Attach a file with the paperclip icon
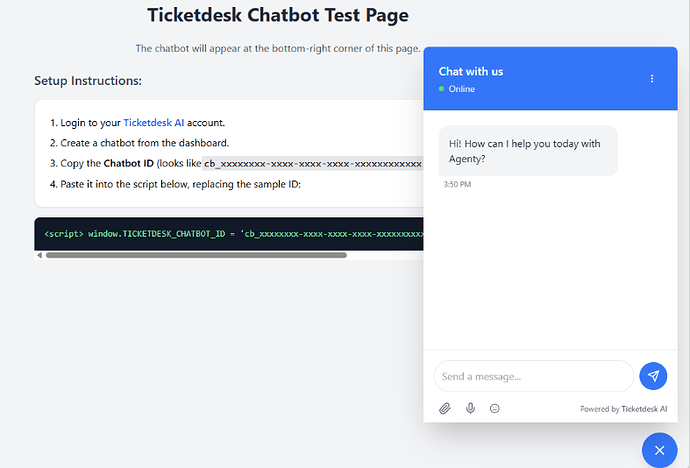This screenshot has height=468, width=690. [445, 409]
